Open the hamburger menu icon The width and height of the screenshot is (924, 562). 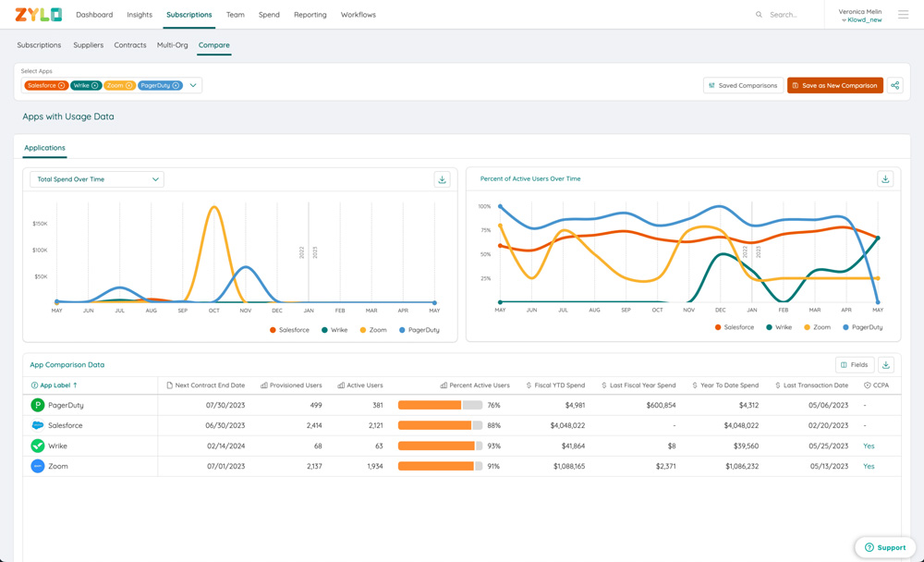(903, 15)
